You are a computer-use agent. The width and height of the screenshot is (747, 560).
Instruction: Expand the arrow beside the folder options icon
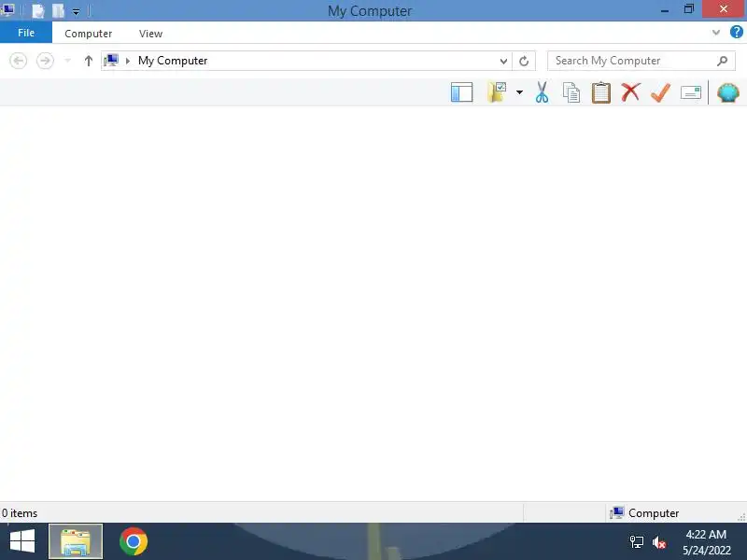point(519,92)
